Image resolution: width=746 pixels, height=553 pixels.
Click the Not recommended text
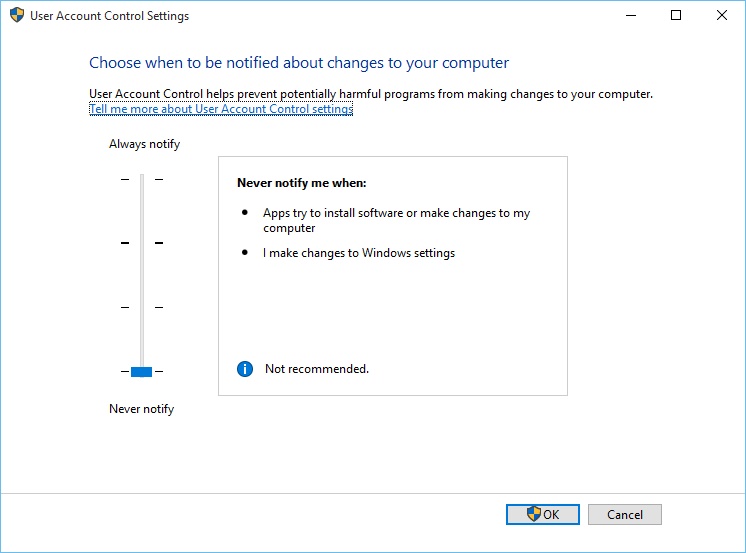[x=316, y=369]
